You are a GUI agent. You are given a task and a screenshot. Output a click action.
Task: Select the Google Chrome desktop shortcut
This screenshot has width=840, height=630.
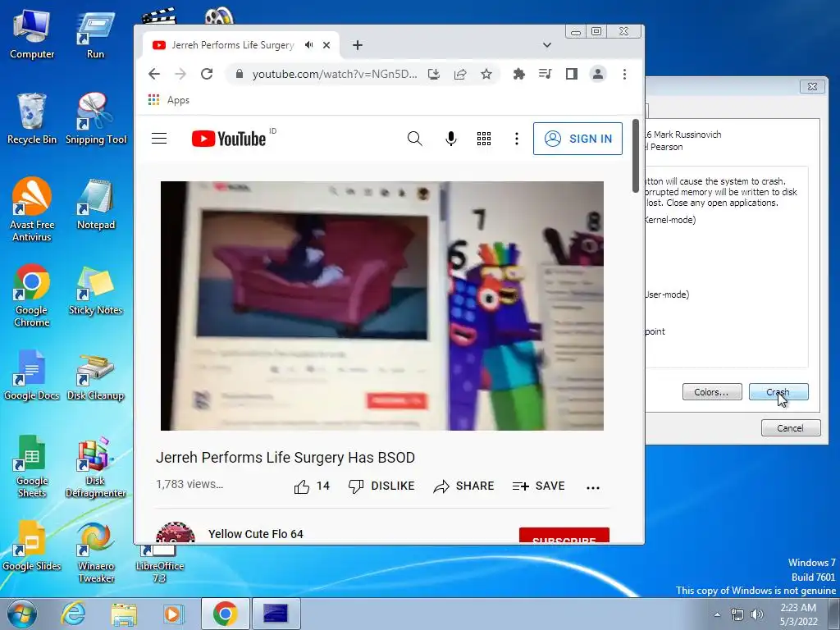click(x=32, y=294)
